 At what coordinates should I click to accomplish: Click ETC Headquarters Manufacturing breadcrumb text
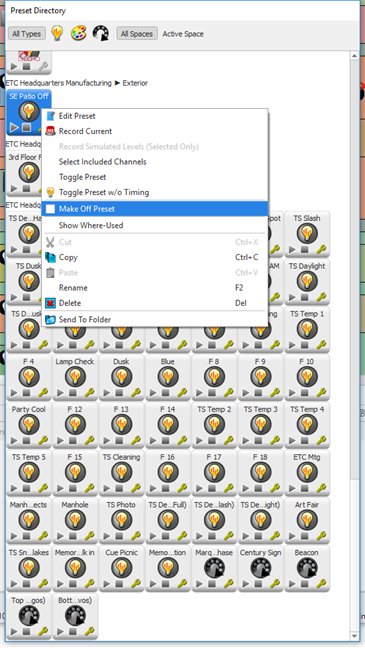tap(59, 83)
